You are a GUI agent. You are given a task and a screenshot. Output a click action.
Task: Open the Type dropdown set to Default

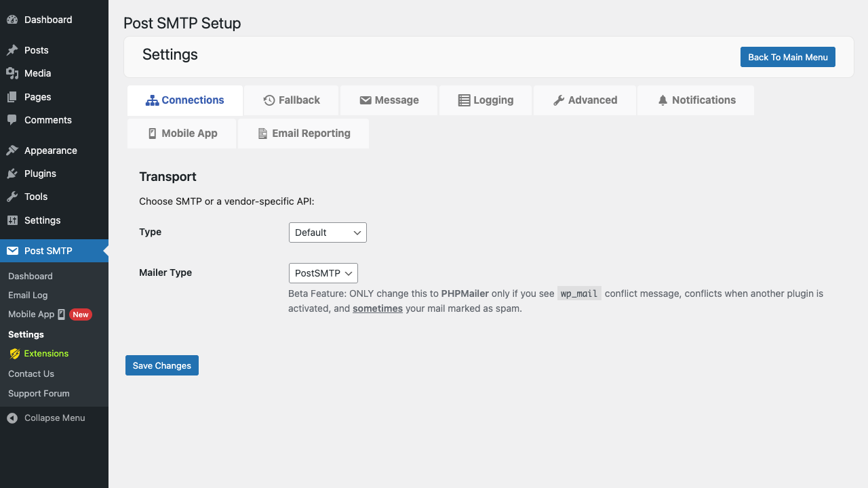point(328,232)
